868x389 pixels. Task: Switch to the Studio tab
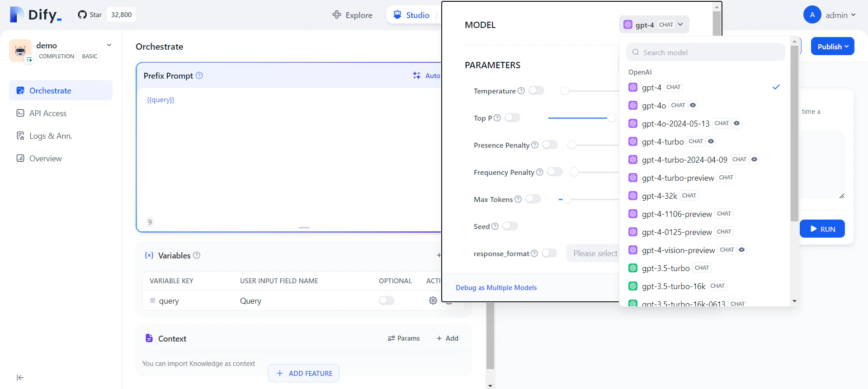click(x=411, y=15)
